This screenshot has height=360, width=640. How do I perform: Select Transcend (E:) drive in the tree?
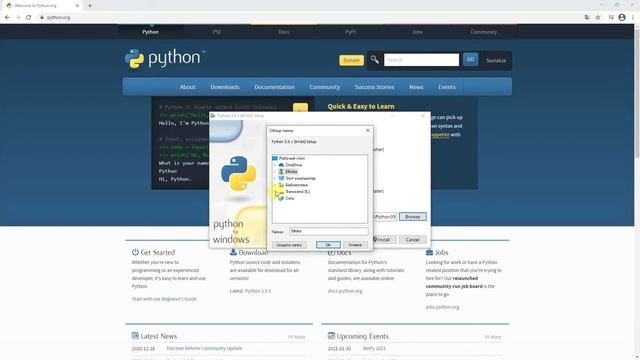297,191
